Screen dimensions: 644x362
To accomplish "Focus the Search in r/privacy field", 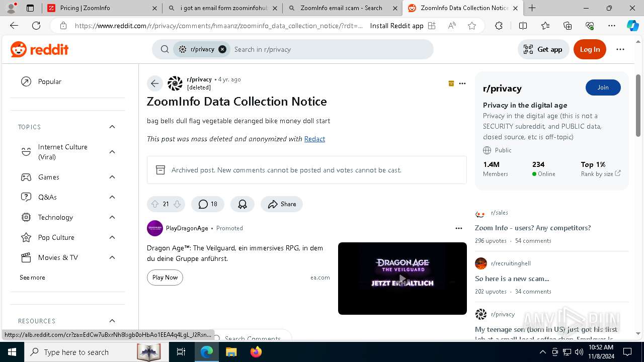I will pos(330,49).
